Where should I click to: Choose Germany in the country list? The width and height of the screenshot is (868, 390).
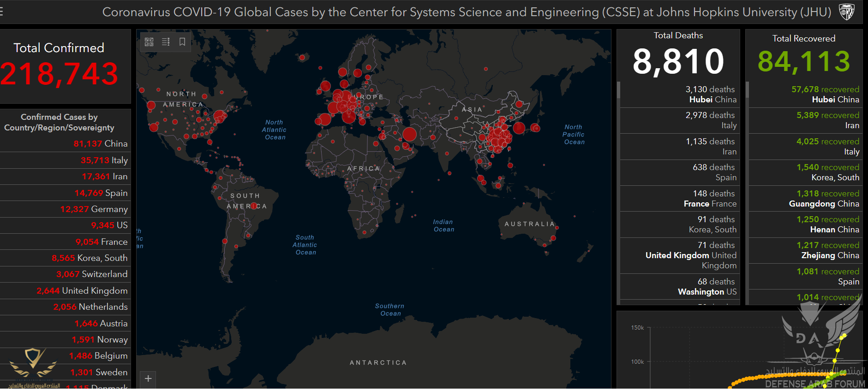pos(94,209)
